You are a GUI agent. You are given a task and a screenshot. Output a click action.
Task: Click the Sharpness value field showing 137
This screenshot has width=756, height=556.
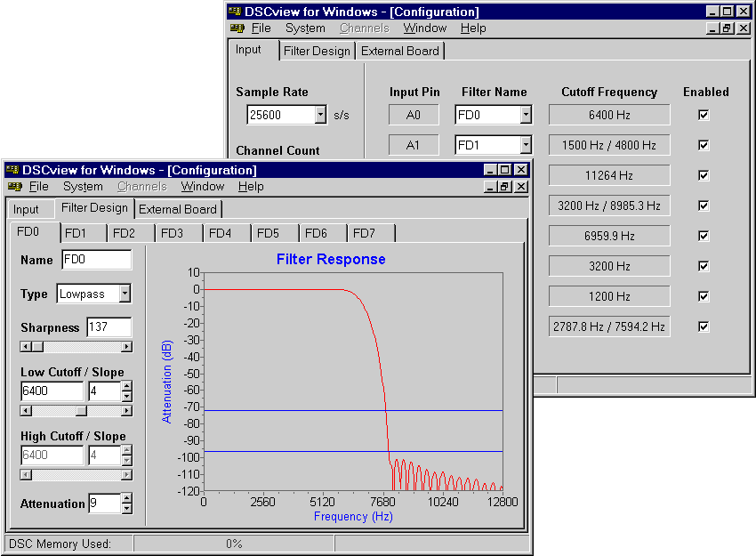pyautogui.click(x=109, y=327)
